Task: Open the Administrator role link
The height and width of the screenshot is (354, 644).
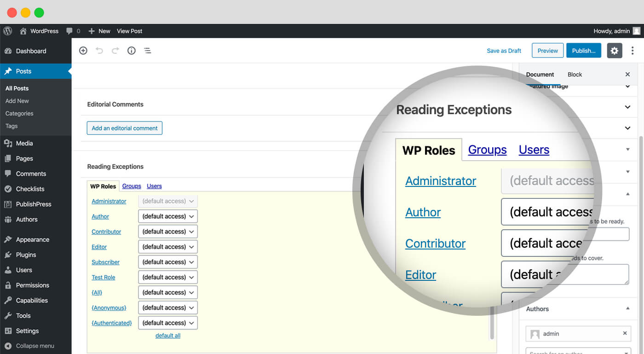Action: point(109,201)
